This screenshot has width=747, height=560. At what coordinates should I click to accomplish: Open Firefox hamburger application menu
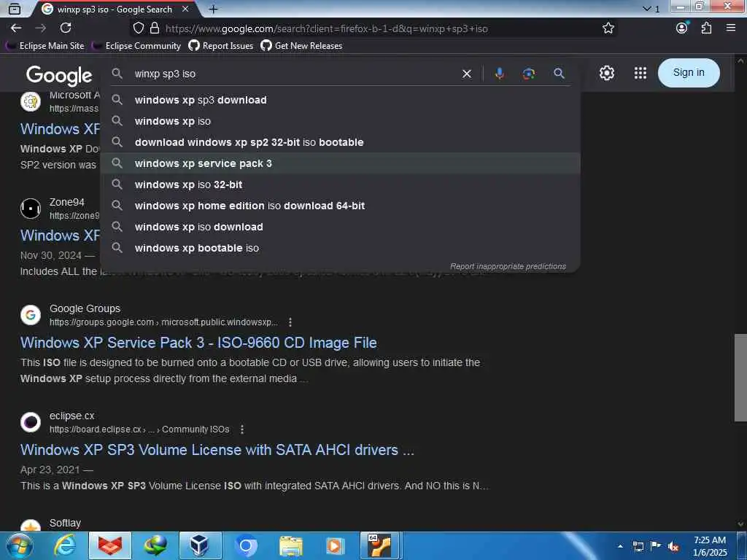click(731, 28)
